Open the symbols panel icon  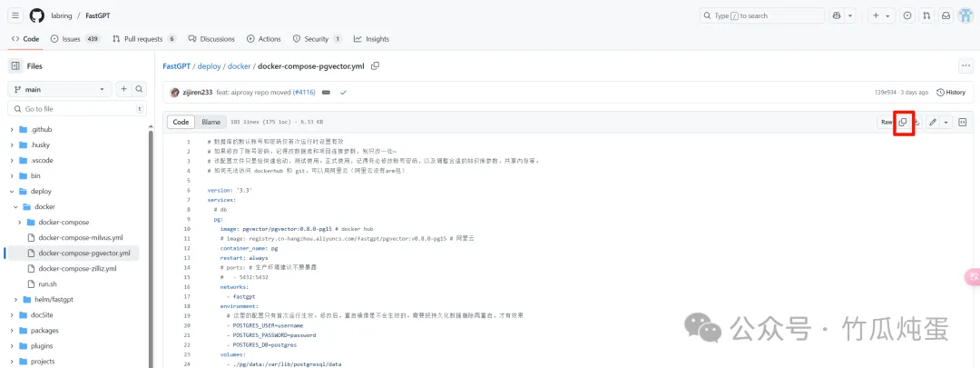[963, 122]
